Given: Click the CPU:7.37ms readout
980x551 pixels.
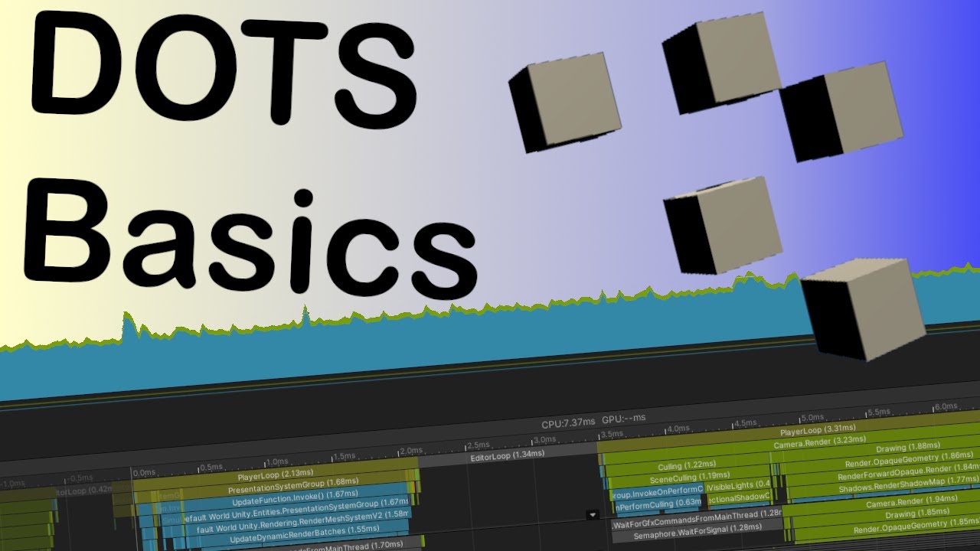Looking at the screenshot, I should 568,422.
